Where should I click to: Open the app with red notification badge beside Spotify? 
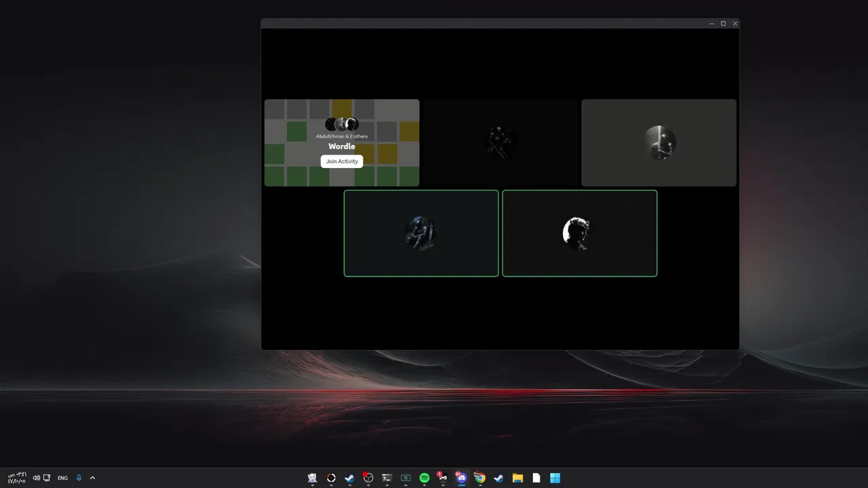(x=443, y=478)
